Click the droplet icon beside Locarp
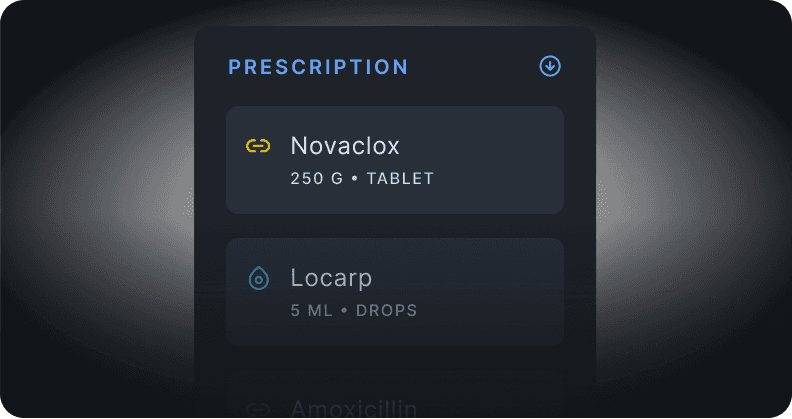 [259, 278]
